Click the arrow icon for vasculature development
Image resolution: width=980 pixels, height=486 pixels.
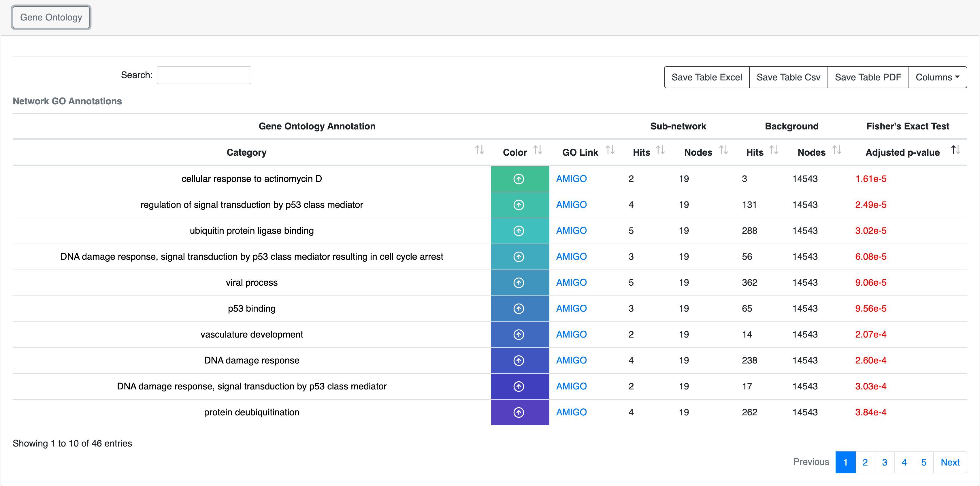point(519,335)
